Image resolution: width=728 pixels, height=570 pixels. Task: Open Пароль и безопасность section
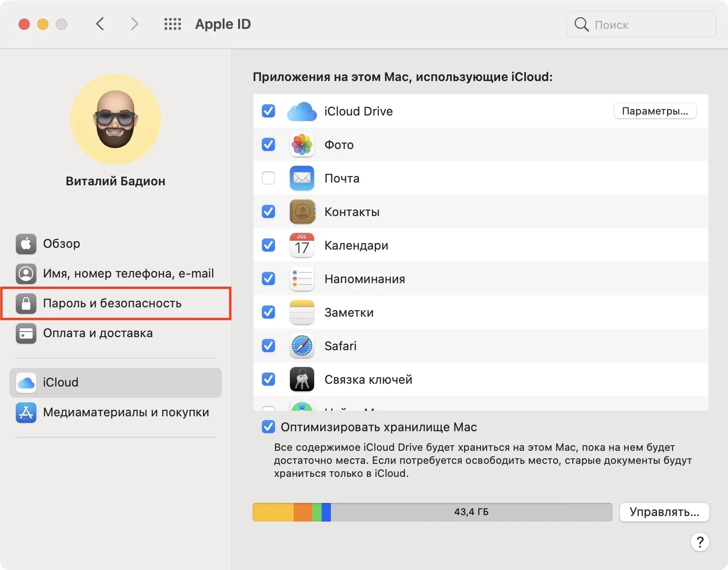click(116, 303)
